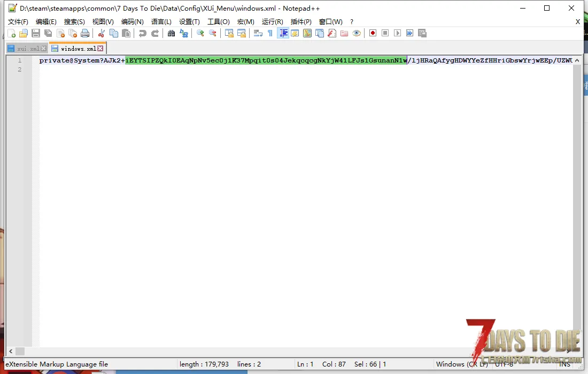Zoom out with the magnifier minus icon
Image resolution: width=588 pixels, height=374 pixels.
tap(213, 33)
